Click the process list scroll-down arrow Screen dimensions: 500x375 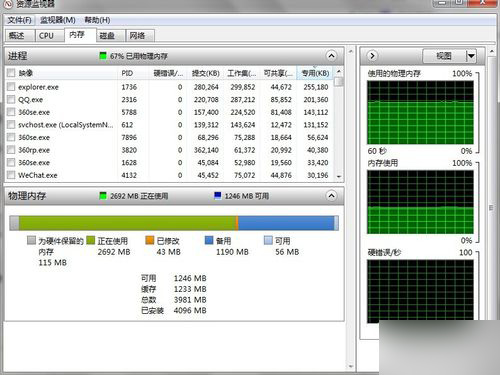(339, 176)
